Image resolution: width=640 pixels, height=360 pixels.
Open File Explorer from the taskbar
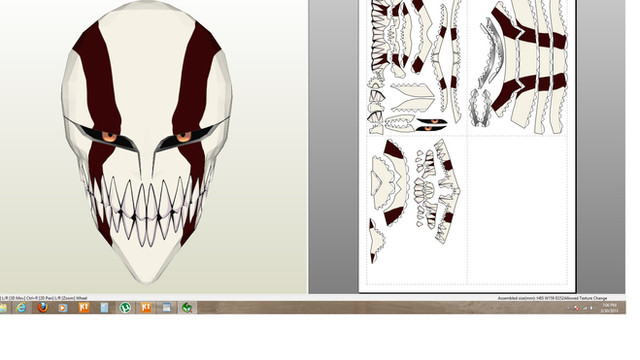click(x=3, y=308)
